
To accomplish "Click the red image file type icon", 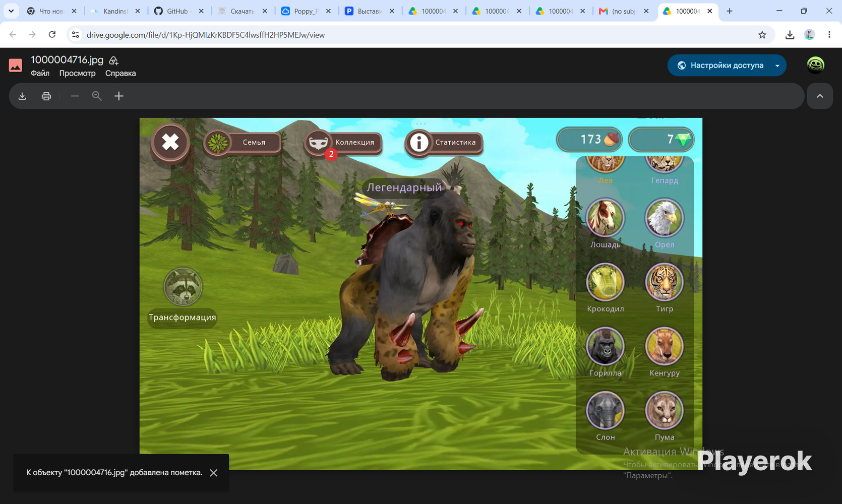I will point(16,65).
